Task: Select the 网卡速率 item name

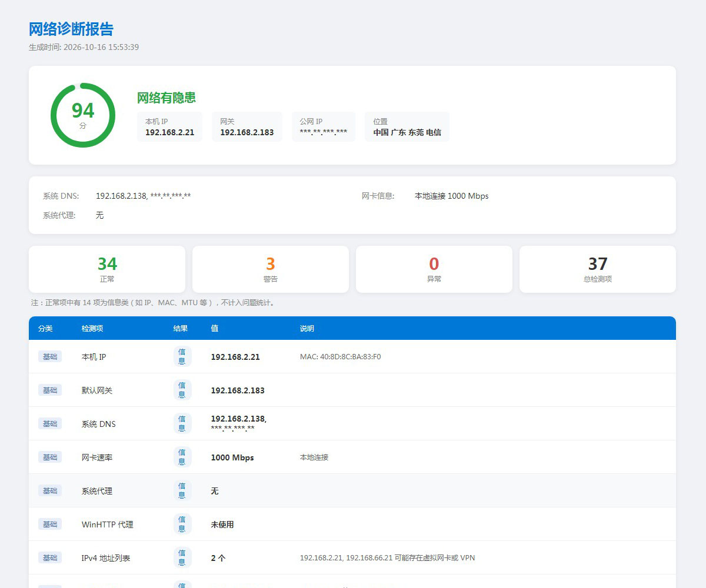Action: click(x=97, y=457)
